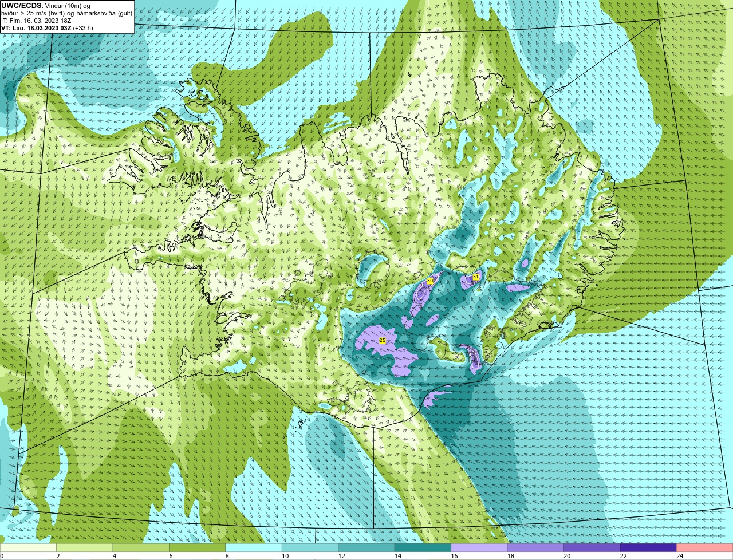The width and height of the screenshot is (733, 560).
Task: Select the 4–6 m/s green legend swatch
Action: tap(141, 548)
